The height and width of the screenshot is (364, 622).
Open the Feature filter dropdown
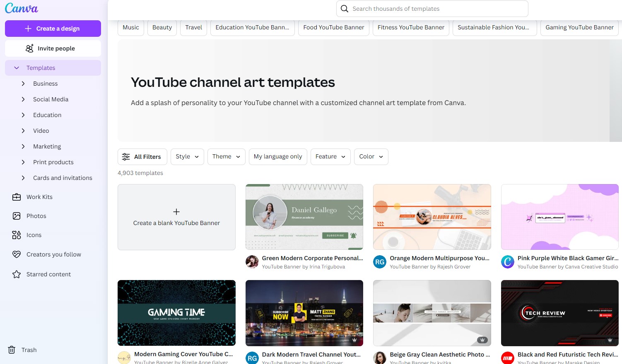330,157
